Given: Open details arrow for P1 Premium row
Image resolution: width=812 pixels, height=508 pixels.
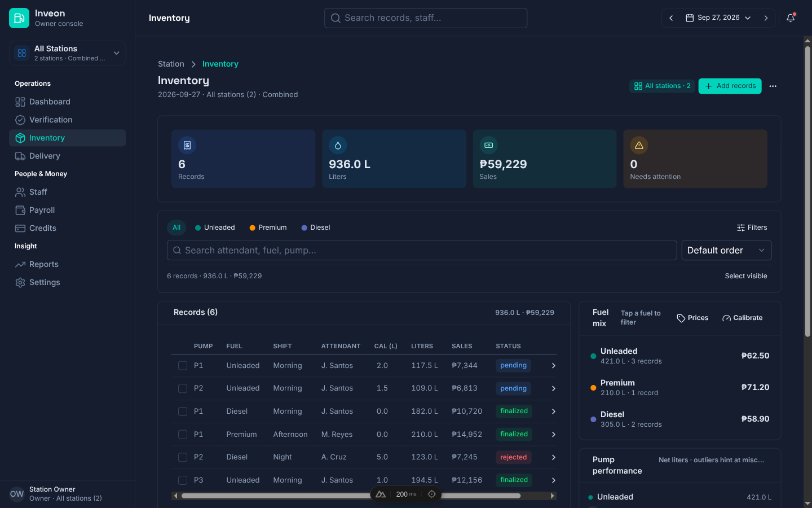Looking at the screenshot, I should [553, 435].
